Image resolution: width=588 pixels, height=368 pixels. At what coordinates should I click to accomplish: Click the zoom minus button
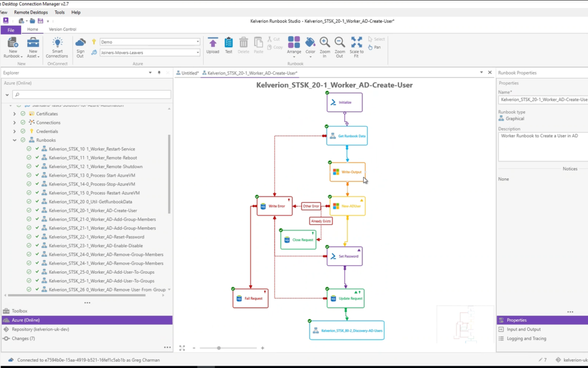[x=194, y=348]
